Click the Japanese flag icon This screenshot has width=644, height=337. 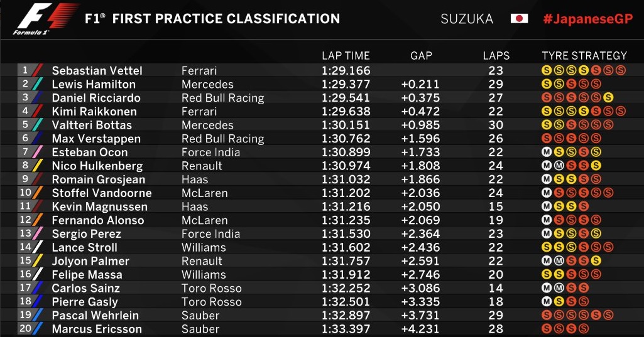point(519,18)
